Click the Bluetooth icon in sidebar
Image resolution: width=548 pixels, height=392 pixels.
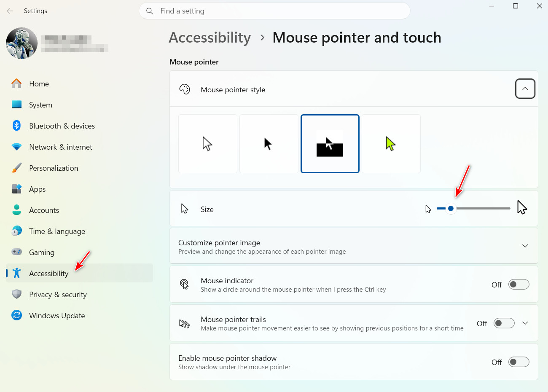click(x=17, y=126)
